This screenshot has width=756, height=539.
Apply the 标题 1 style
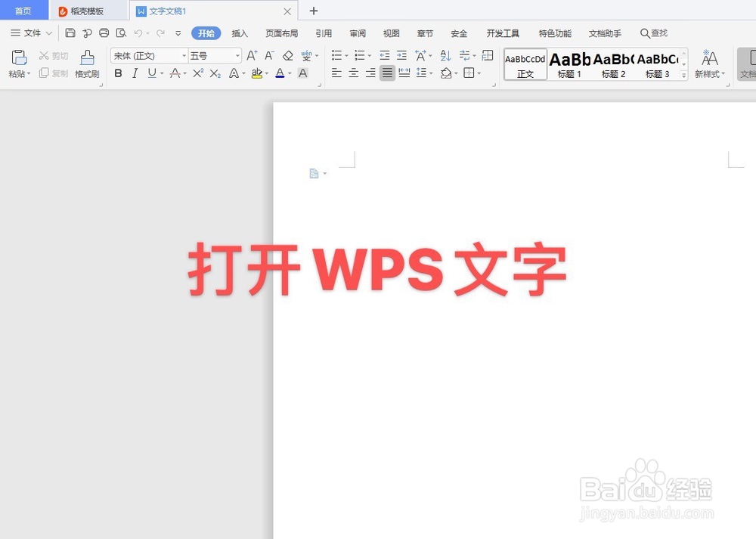(x=569, y=64)
